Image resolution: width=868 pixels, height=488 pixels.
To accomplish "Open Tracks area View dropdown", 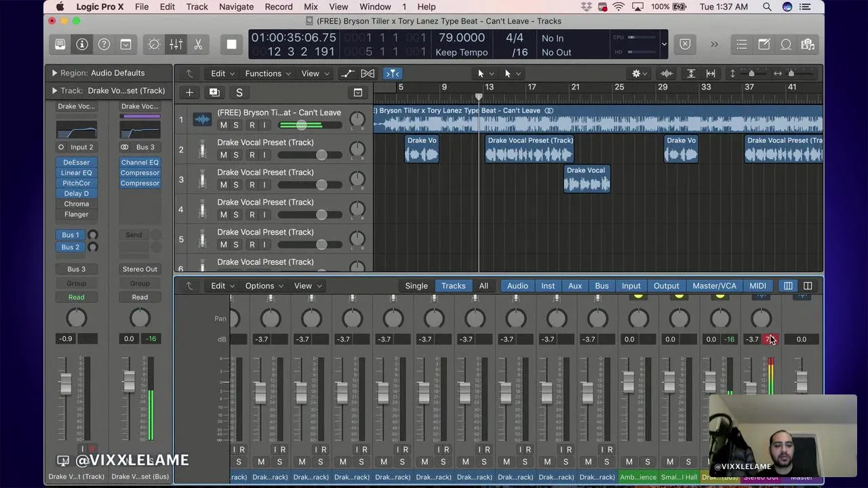I will 315,73.
